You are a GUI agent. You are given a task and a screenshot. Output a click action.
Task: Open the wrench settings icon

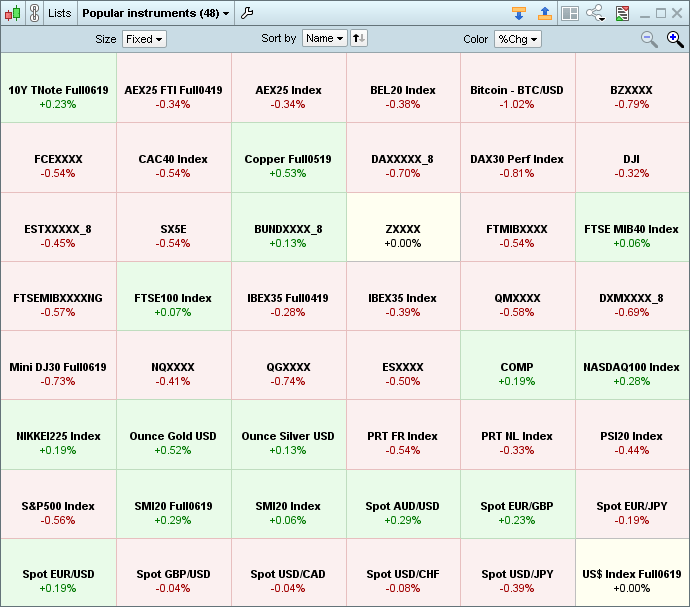tap(248, 13)
